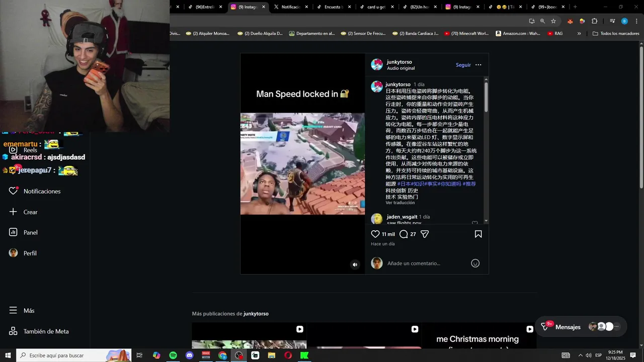Open File Explorer from the taskbar

tap(272, 355)
